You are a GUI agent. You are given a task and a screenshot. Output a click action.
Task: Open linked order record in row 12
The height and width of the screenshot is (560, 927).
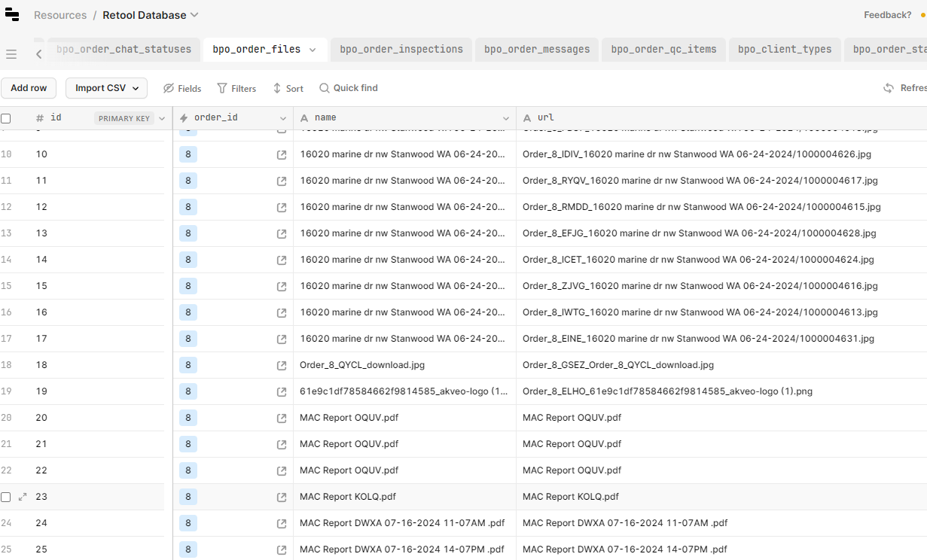(x=282, y=207)
